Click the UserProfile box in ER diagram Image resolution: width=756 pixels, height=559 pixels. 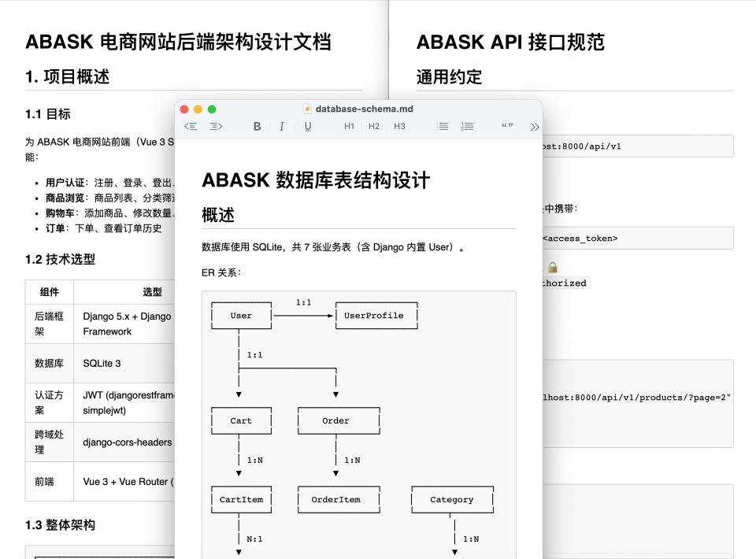pyautogui.click(x=376, y=316)
